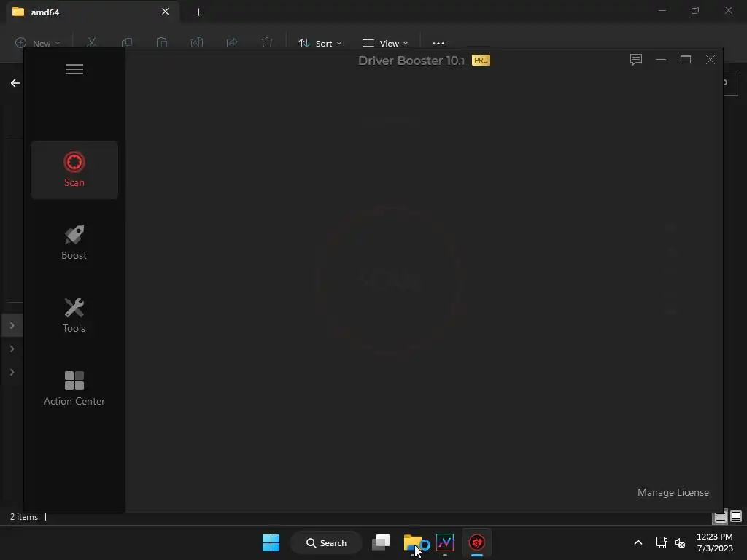Image resolution: width=747 pixels, height=560 pixels.
Task: Open the Boost rocket section
Action: pyautogui.click(x=74, y=242)
